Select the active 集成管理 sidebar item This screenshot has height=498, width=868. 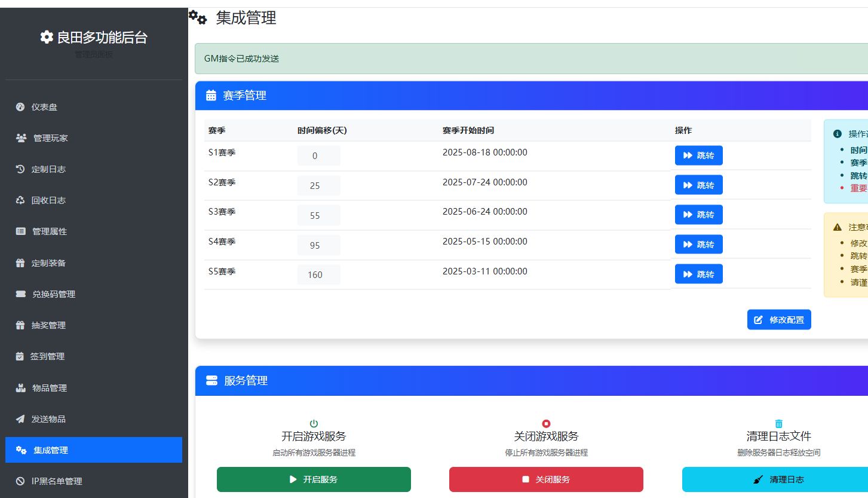(93, 450)
